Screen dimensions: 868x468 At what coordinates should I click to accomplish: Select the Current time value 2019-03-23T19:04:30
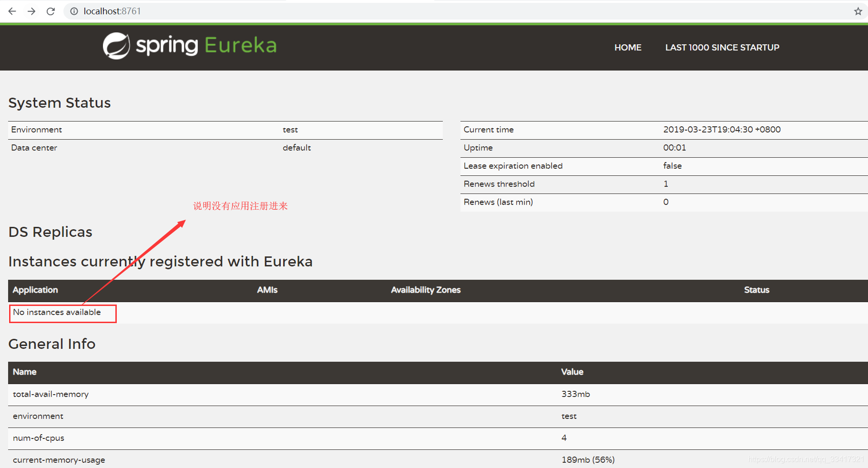click(x=722, y=130)
